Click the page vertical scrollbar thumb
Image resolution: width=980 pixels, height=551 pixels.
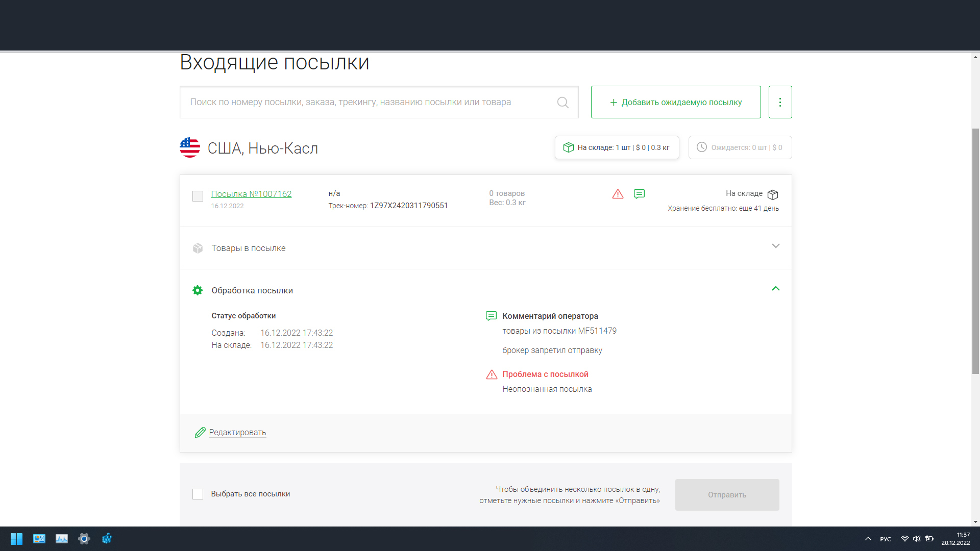click(x=975, y=251)
